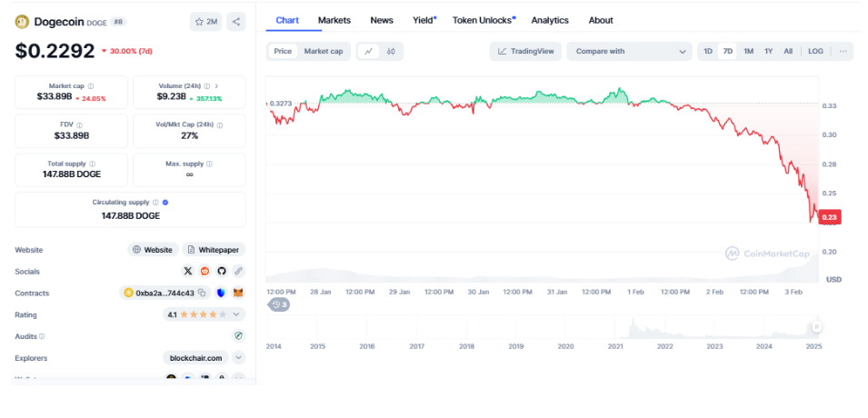Open the Token Unlocks tab

coord(484,21)
